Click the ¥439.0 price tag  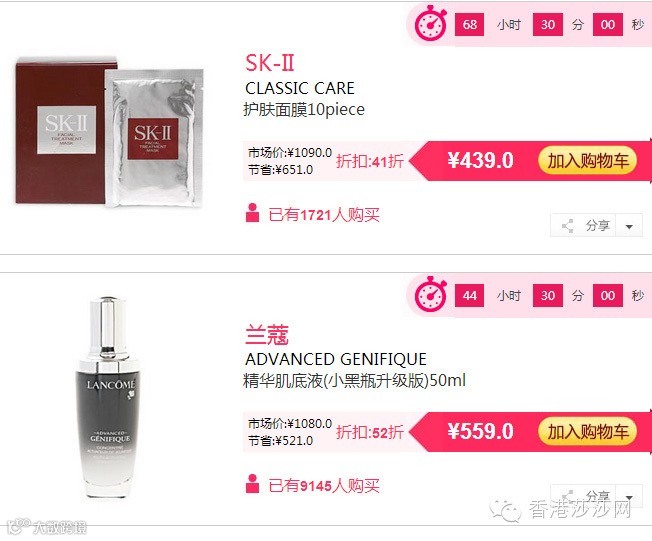480,161
